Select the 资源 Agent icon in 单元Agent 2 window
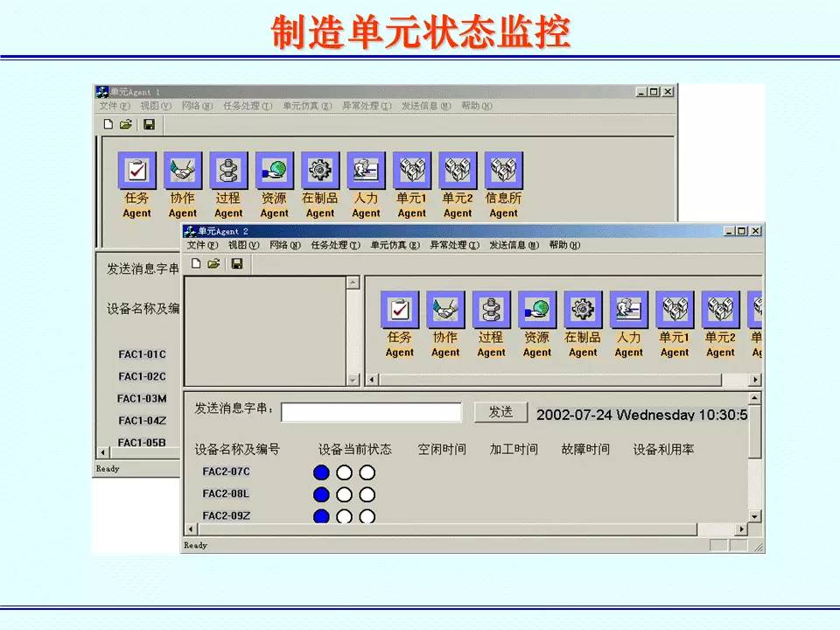This screenshot has width=840, height=630. pos(537,311)
